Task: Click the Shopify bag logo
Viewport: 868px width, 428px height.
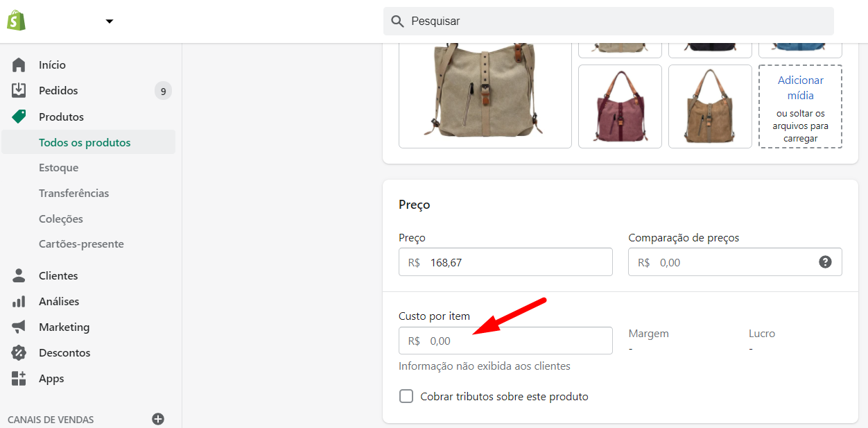Action: (x=16, y=21)
